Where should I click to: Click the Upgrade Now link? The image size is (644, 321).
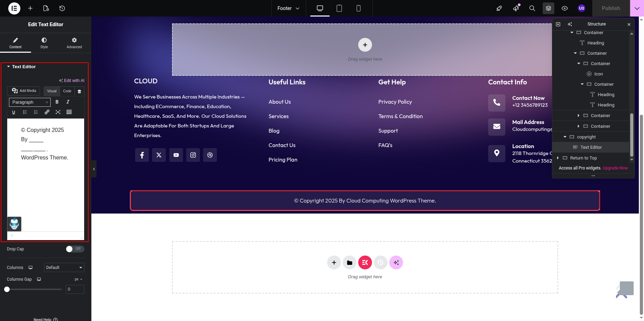(615, 168)
